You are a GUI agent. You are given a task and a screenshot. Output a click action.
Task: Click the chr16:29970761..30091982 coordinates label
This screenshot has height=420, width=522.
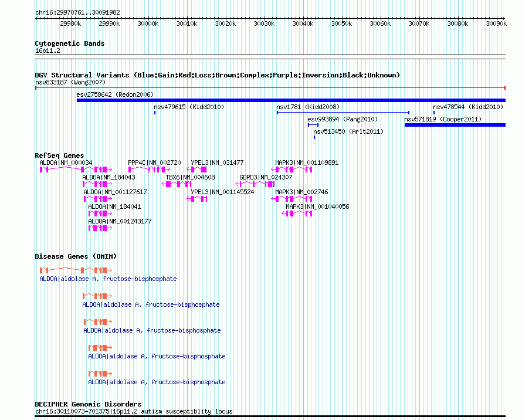click(77, 12)
